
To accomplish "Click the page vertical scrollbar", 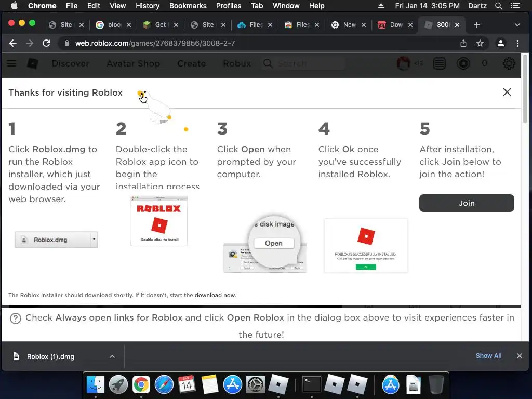I will click(x=525, y=89).
